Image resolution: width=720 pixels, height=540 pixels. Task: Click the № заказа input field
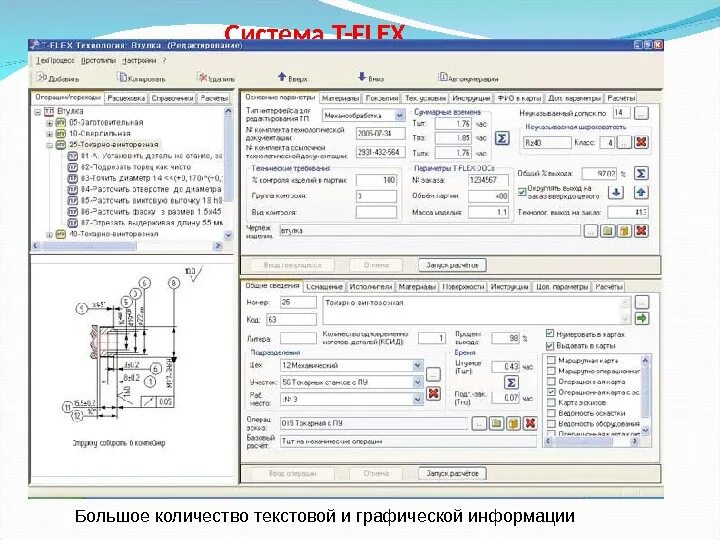click(488, 180)
